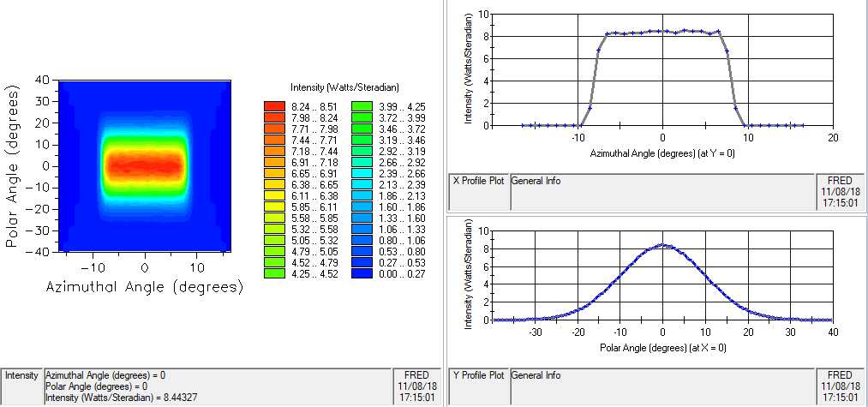Select General Info box beside X Profile Plot
868x407 pixels.
tap(661, 192)
